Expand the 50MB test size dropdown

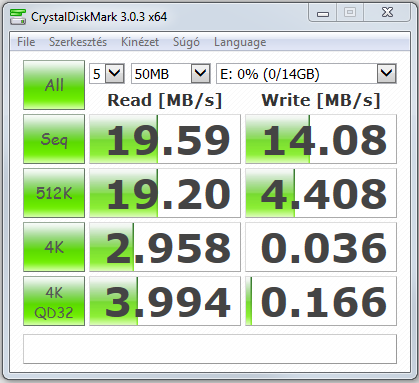pos(201,73)
